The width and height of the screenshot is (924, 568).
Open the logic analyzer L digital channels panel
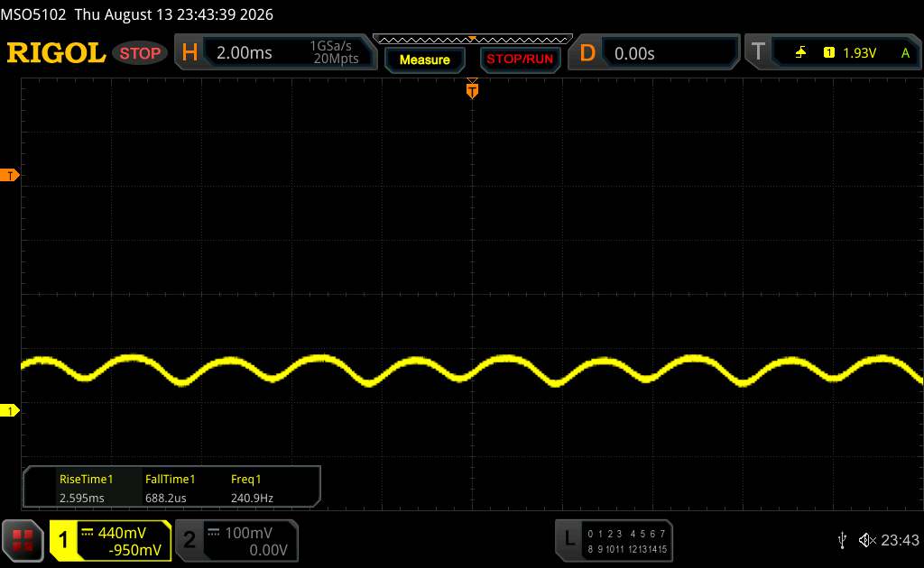(x=614, y=540)
